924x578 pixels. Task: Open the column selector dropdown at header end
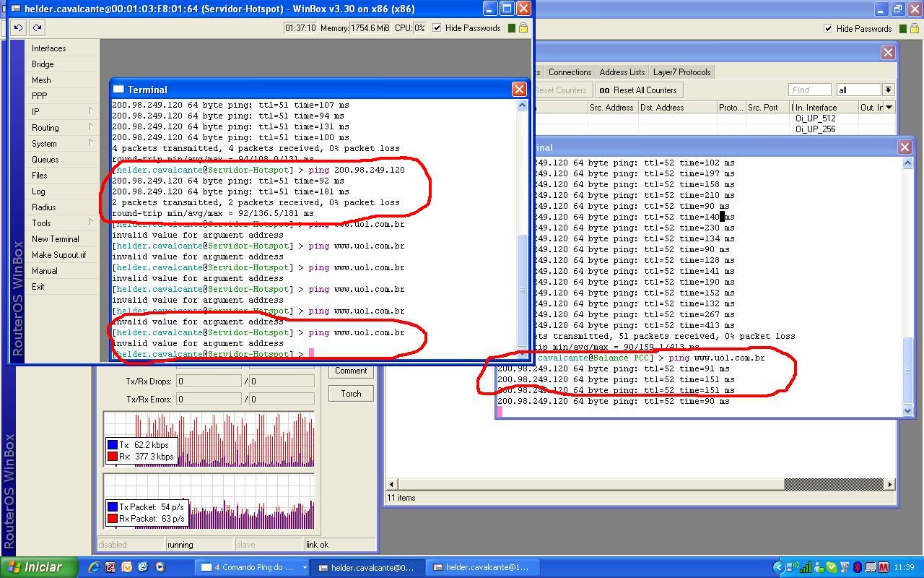889,107
